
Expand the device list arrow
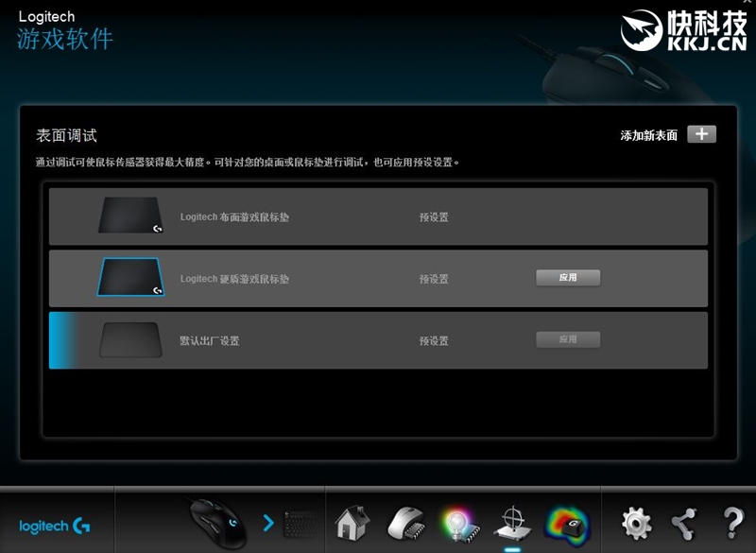pos(268,522)
